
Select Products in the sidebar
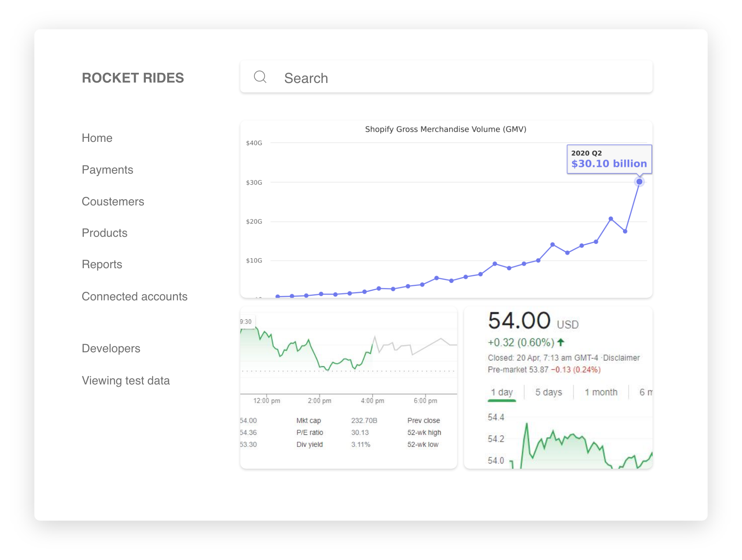(105, 233)
